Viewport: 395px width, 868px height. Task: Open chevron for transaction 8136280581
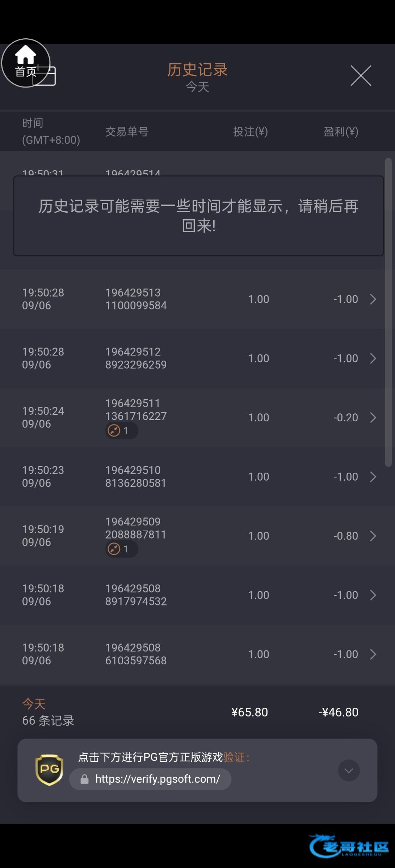(373, 477)
